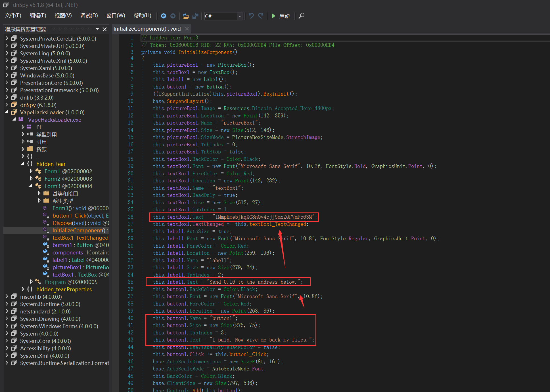Viewport: 550px width, 392px height.
Task: Click the search magnifier icon
Action: click(x=302, y=16)
